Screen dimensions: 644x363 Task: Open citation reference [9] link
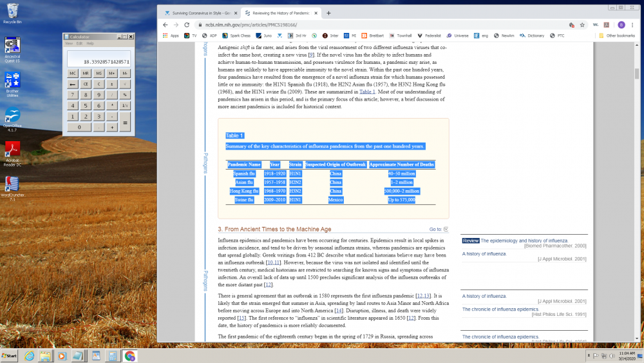coord(311,55)
